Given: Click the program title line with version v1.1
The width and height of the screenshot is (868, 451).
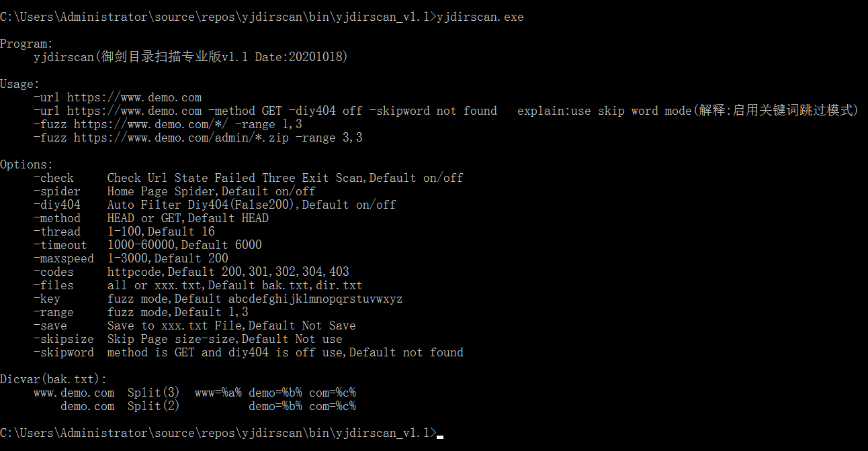Looking at the screenshot, I should pyautogui.click(x=191, y=57).
